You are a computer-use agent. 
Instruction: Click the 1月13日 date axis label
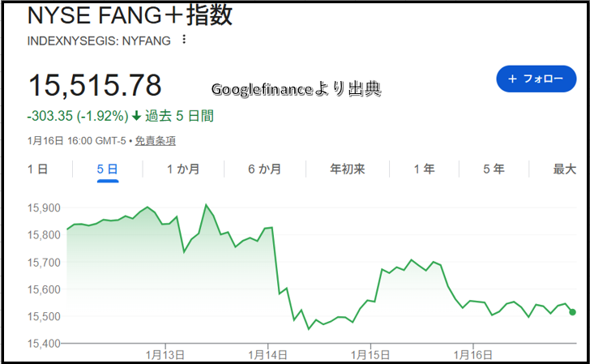(x=165, y=354)
